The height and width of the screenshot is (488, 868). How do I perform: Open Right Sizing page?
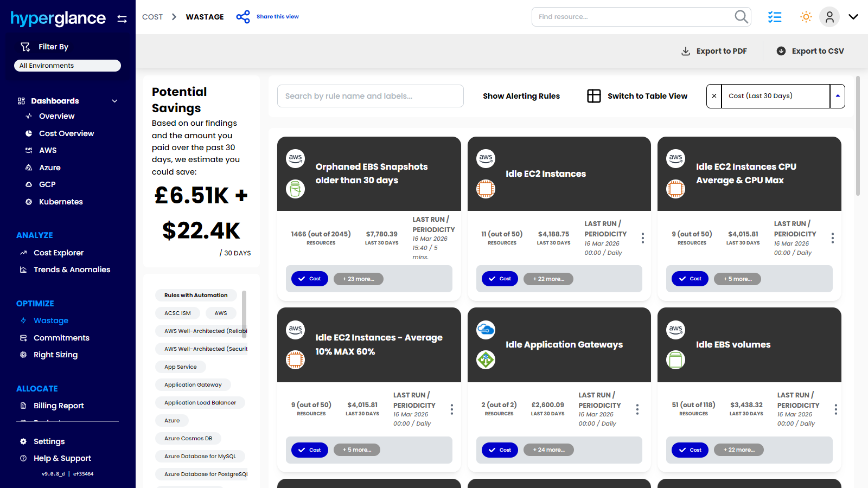tap(55, 355)
